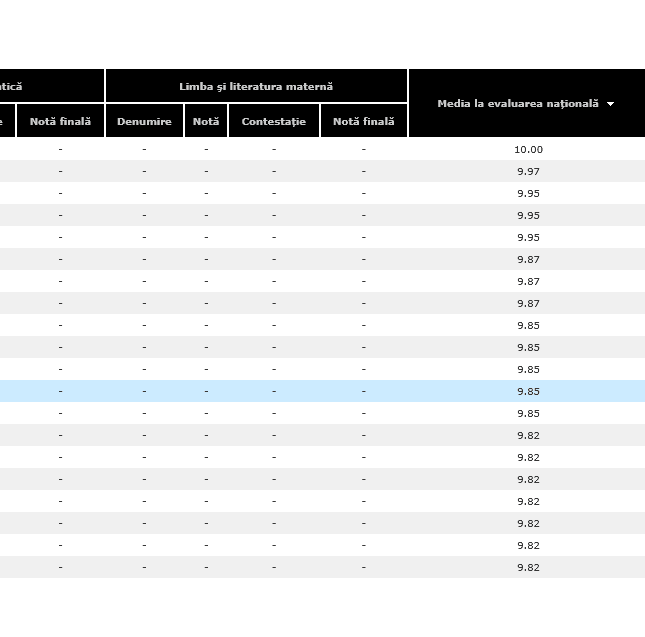Click the Limba și literatura maternă group header

pos(256,87)
